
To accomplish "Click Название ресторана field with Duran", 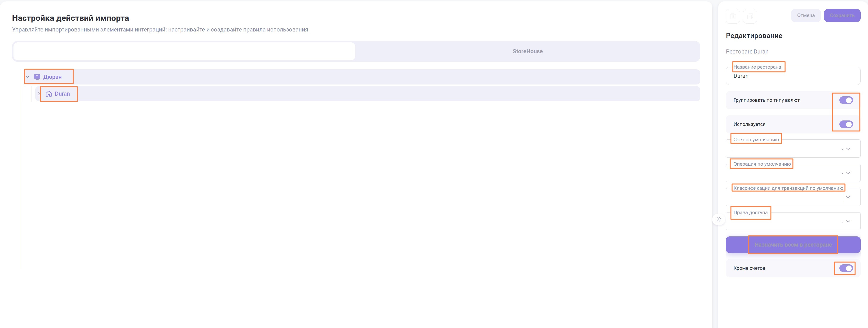I will point(793,76).
